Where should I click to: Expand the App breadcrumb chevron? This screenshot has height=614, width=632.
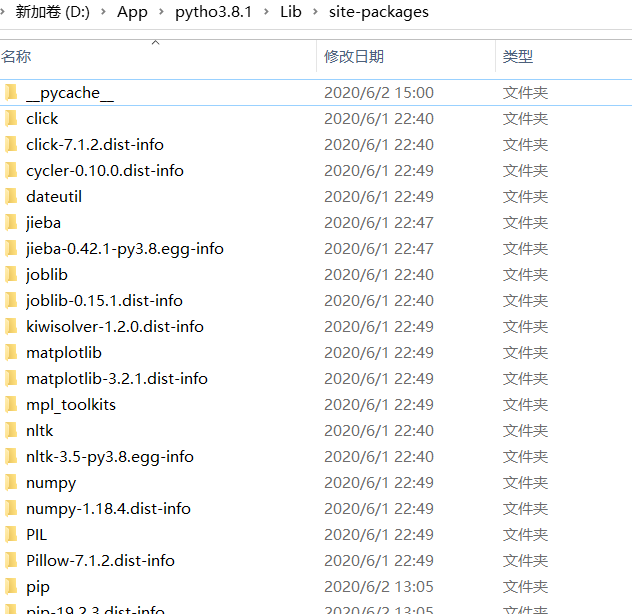tap(161, 12)
